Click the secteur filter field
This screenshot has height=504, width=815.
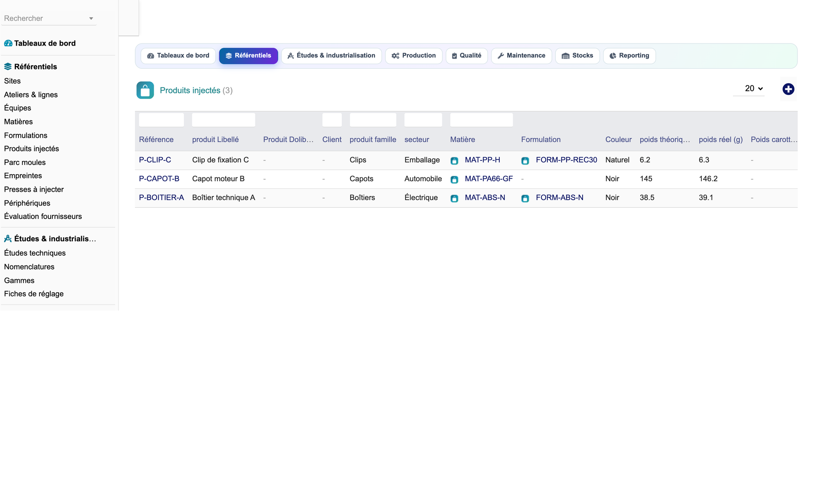click(x=423, y=120)
